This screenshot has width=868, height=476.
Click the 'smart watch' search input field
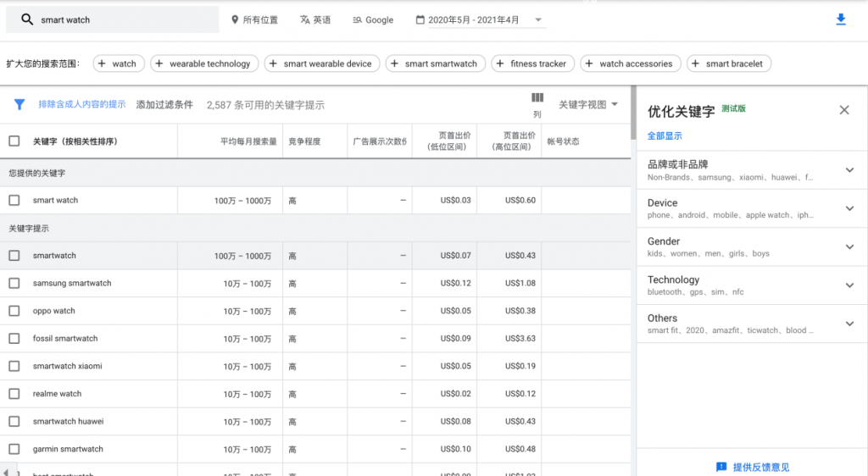pos(113,19)
